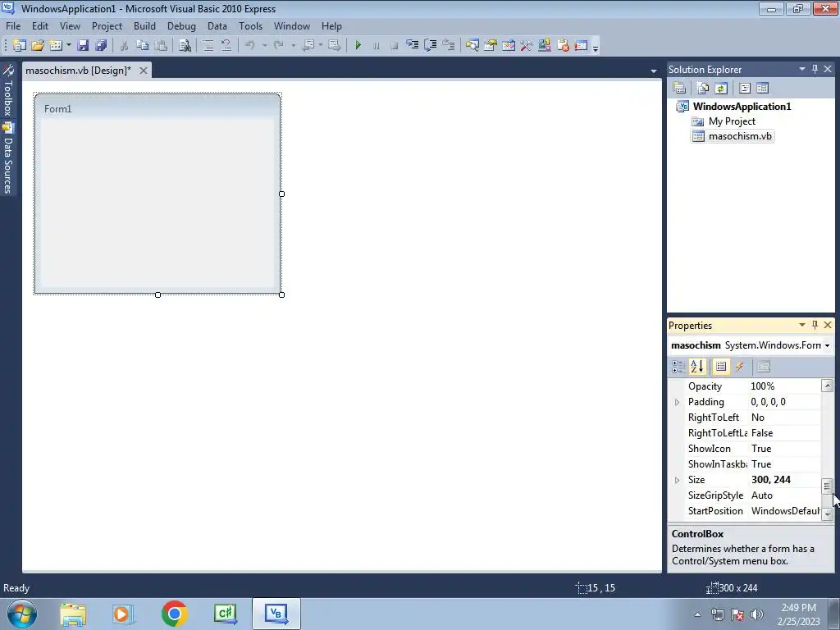This screenshot has width=840, height=630.
Task: Open the Edit menu
Action: 40,26
